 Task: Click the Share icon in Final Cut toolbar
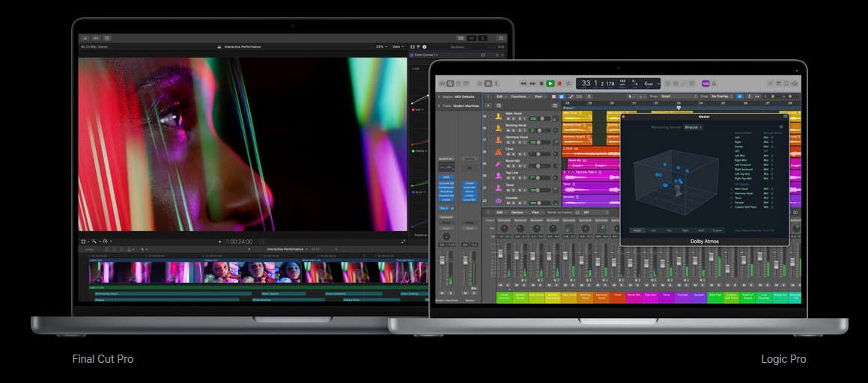(500, 38)
